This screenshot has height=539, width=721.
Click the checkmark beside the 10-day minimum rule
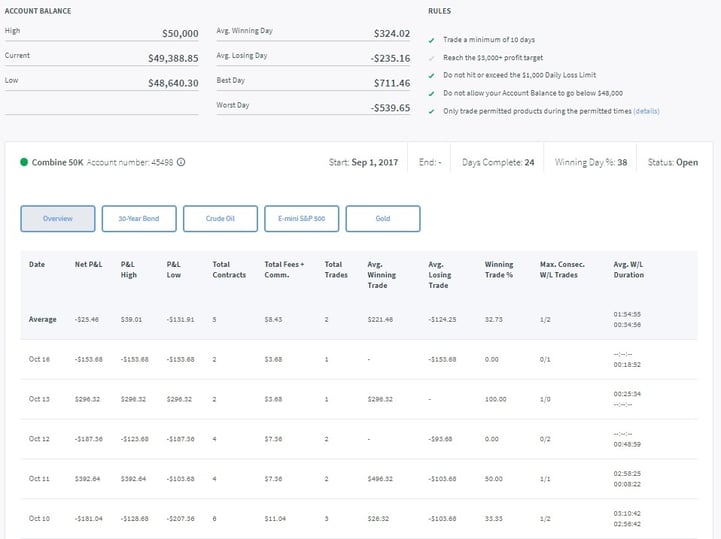pyautogui.click(x=431, y=40)
